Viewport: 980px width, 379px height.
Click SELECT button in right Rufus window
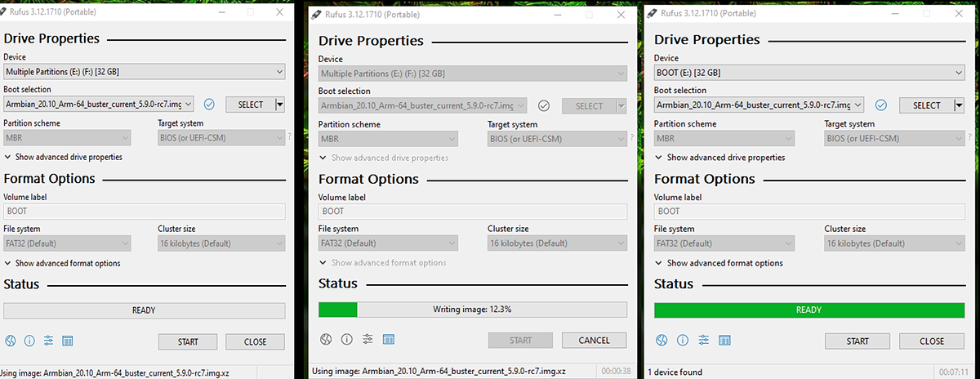[x=927, y=105]
